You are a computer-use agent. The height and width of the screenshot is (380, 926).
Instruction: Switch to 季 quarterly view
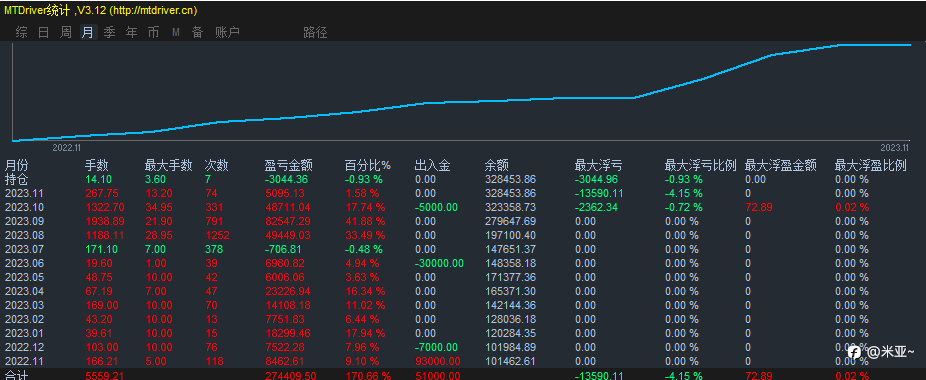(x=109, y=33)
